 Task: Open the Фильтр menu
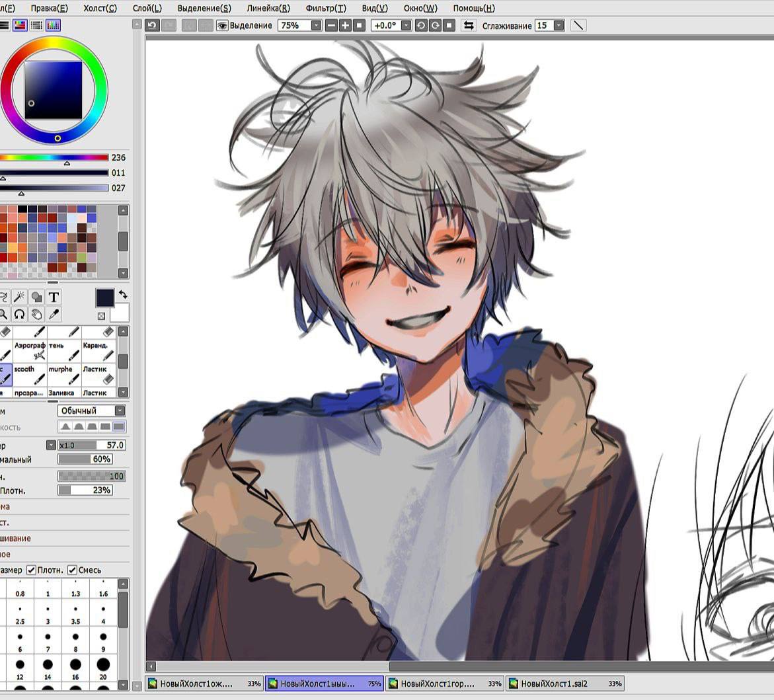click(x=325, y=8)
